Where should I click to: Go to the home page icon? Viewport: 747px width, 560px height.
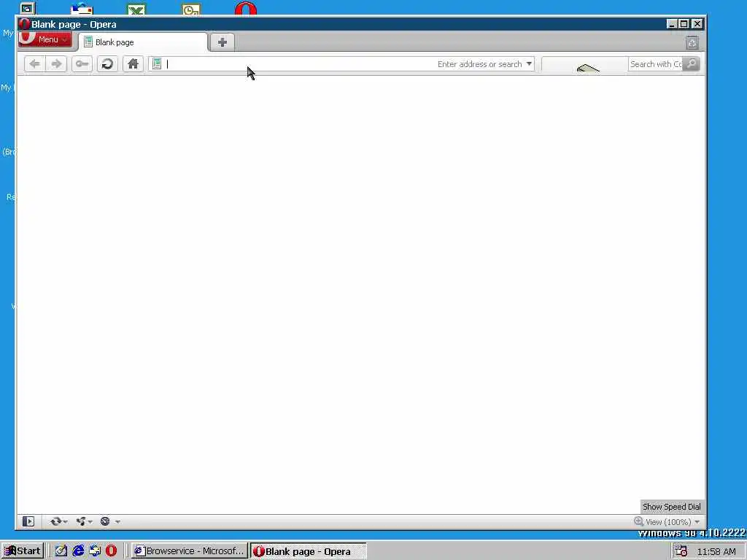coord(133,64)
